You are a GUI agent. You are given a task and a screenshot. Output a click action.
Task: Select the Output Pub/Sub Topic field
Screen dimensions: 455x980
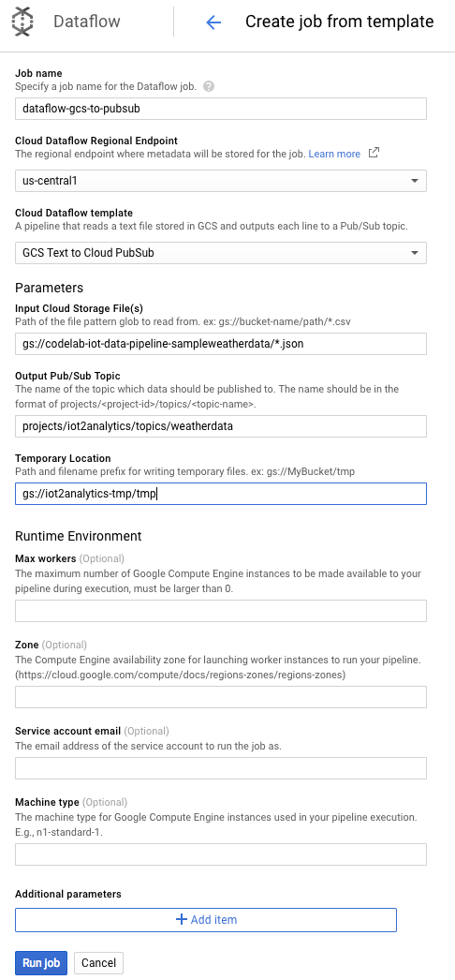[221, 426]
